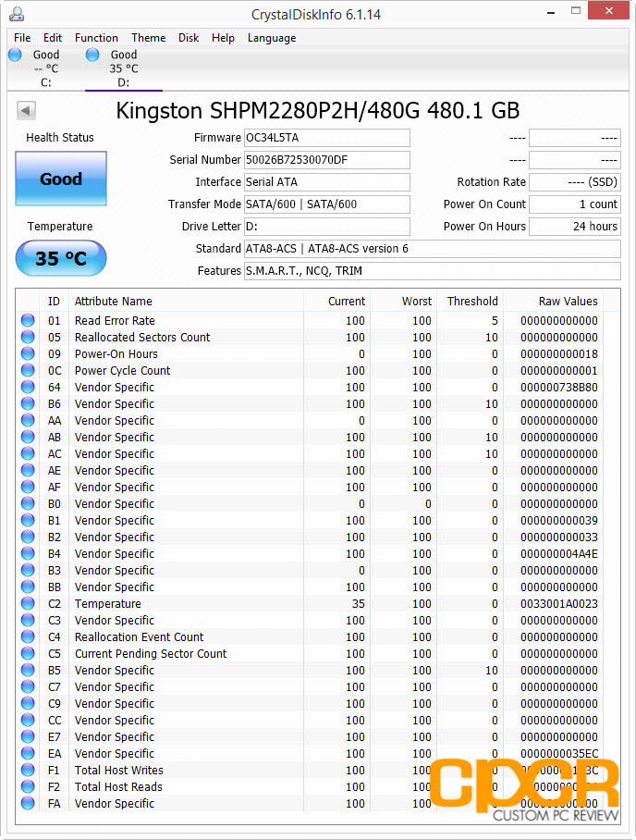
Task: Open the Disk menu
Action: (189, 38)
